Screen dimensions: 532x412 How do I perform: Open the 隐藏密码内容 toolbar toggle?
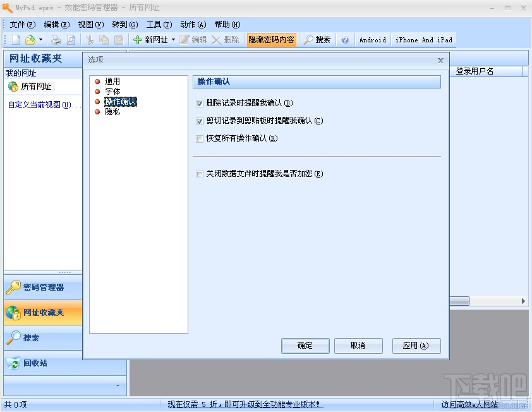click(271, 40)
